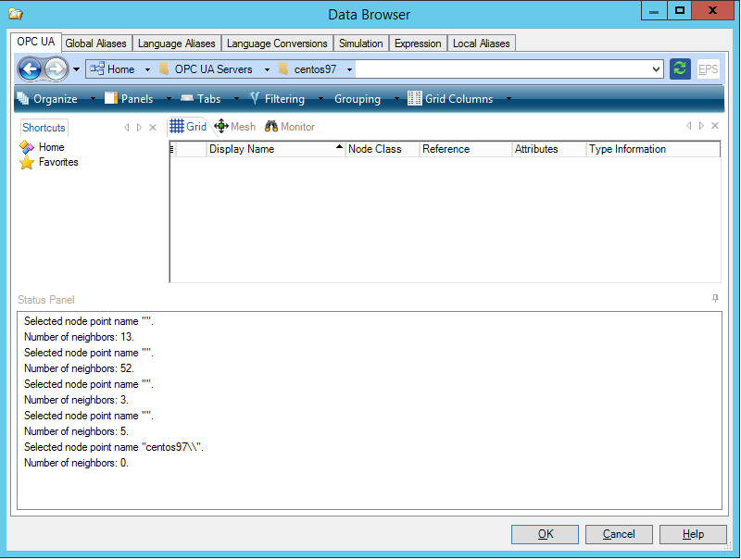Open the Monitor view
741x560 pixels.
290,127
